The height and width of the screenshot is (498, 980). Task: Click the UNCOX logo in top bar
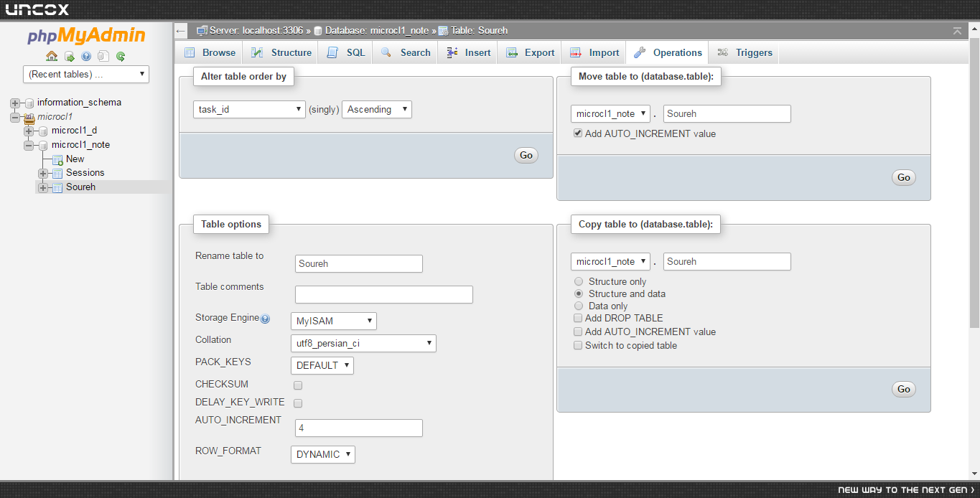pyautogui.click(x=37, y=10)
